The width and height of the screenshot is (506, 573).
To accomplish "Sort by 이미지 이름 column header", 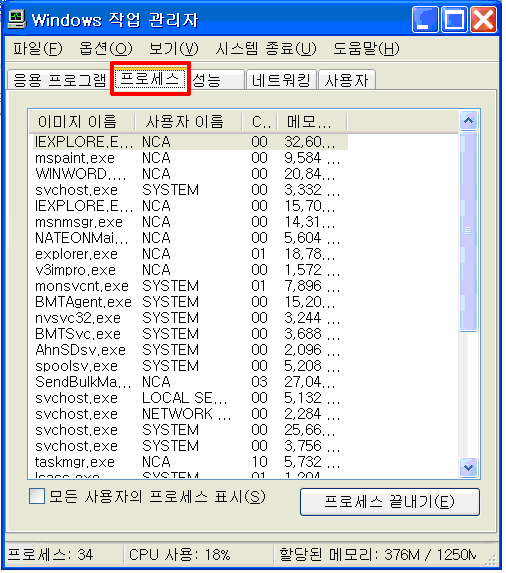I will coord(82,122).
